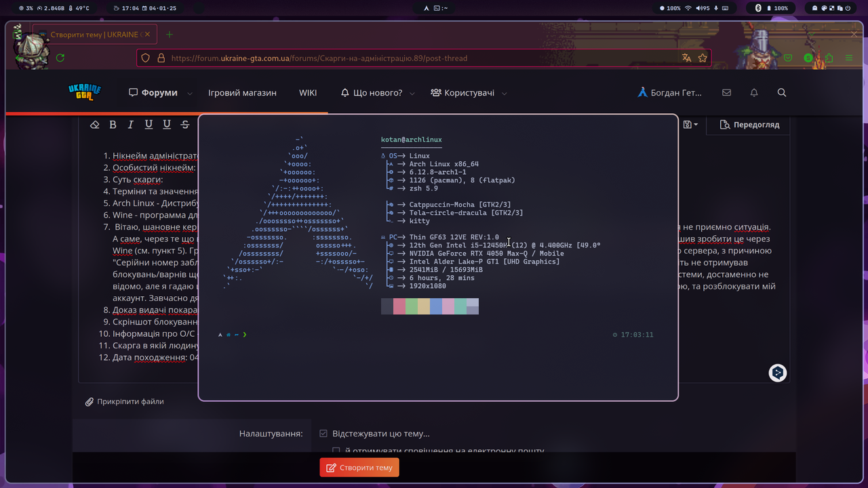Click the '2.84GB' memory indicator
This screenshot has width=868, height=488.
(50, 8)
